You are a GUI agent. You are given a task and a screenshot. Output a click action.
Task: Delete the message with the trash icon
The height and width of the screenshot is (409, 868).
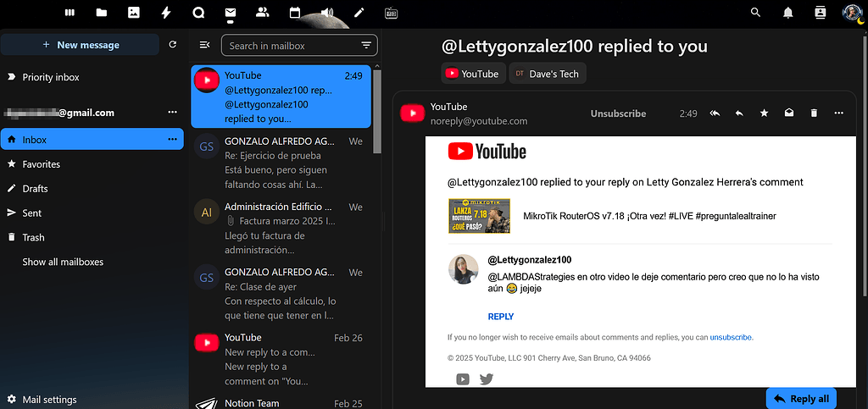pyautogui.click(x=814, y=113)
